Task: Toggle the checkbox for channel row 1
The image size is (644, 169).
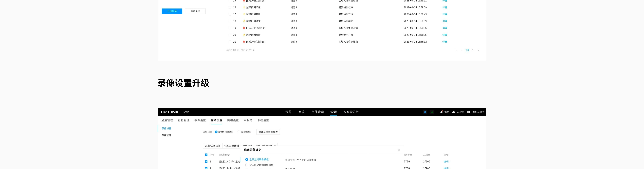Action: 206,162
